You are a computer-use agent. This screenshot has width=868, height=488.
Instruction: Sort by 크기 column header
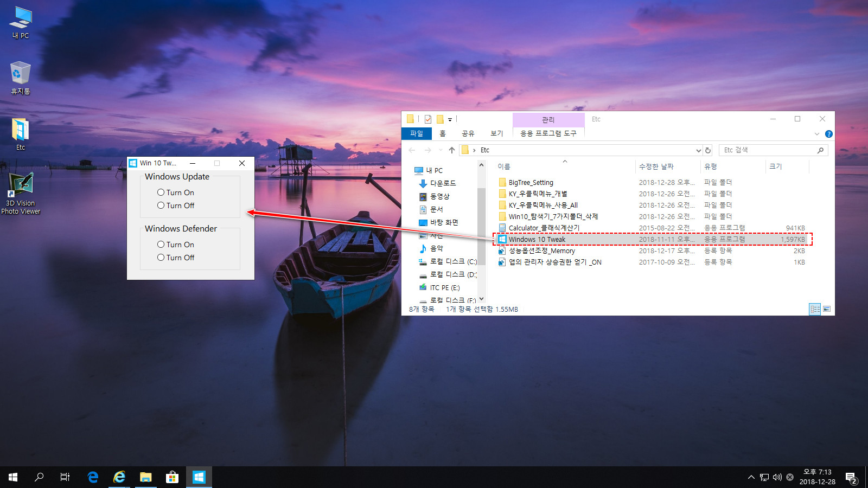787,166
